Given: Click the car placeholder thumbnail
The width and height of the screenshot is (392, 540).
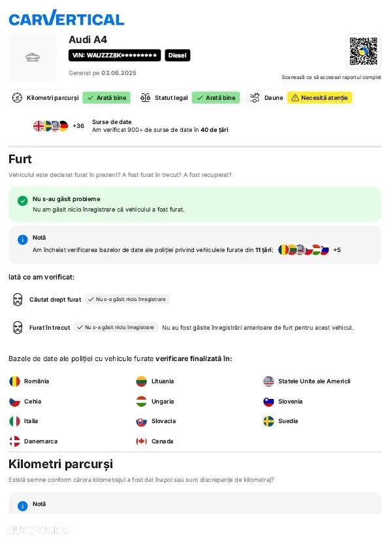Looking at the screenshot, I should pyautogui.click(x=33, y=57).
